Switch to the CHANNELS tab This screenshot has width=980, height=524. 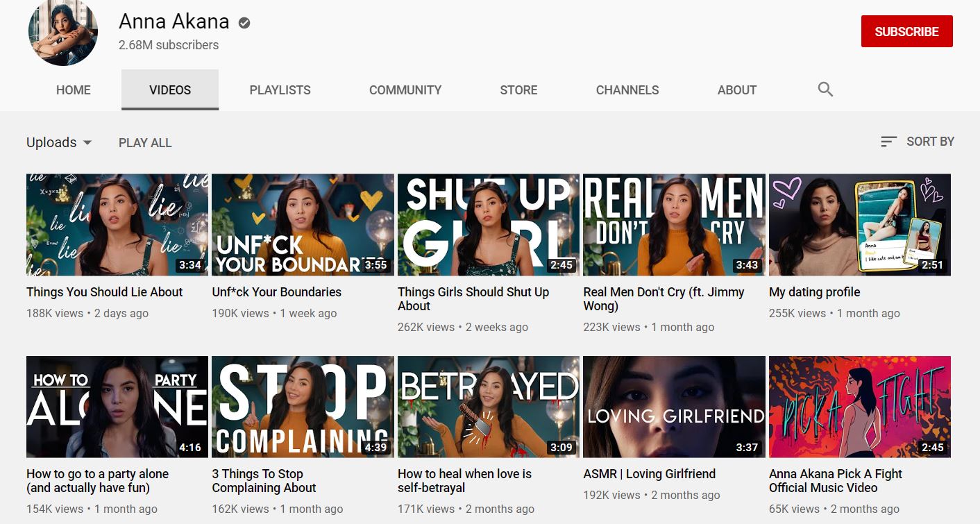coord(627,90)
